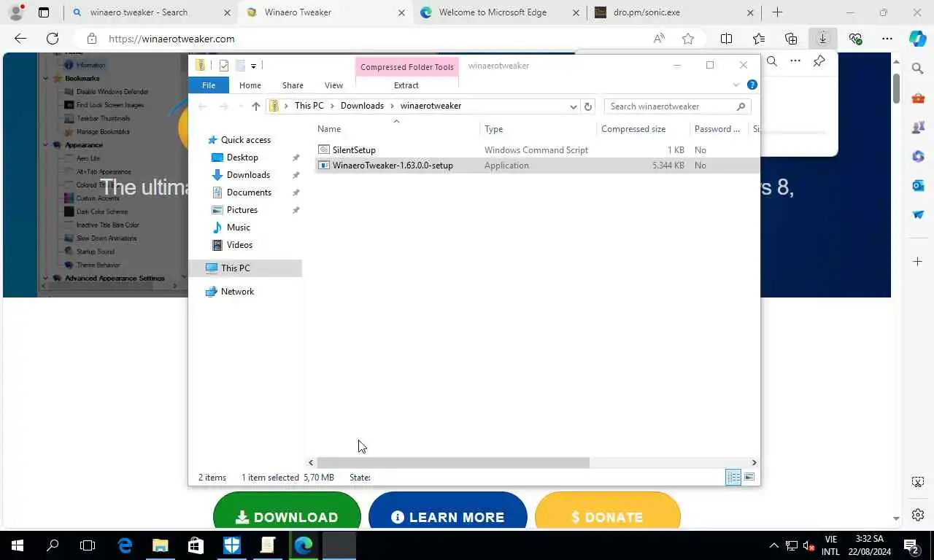Open the Edge tab actions menu icon
934x560 pixels.
coord(44,12)
